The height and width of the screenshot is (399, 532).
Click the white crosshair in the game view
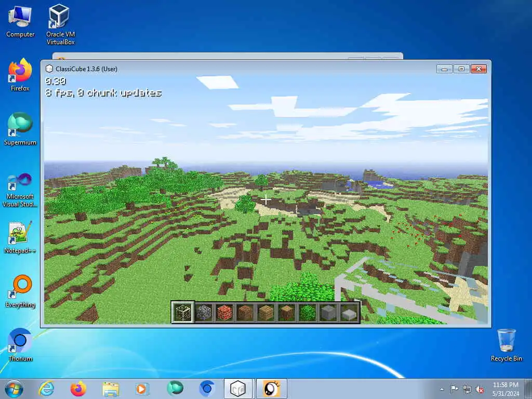click(266, 200)
